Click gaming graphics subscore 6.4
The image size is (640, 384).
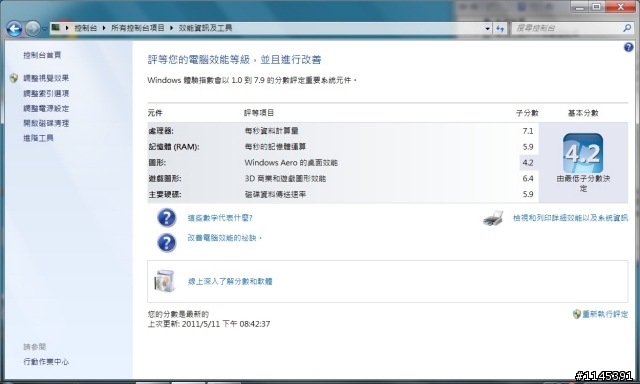[528, 178]
